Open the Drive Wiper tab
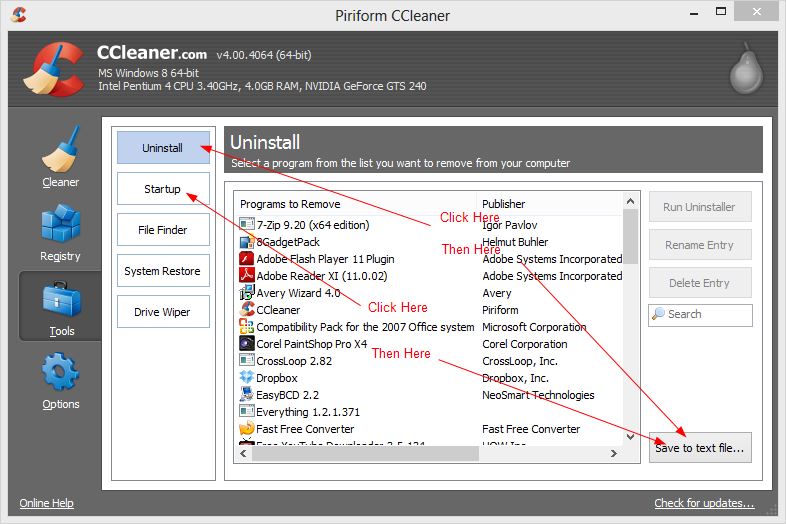The height and width of the screenshot is (524, 786). coord(163,312)
